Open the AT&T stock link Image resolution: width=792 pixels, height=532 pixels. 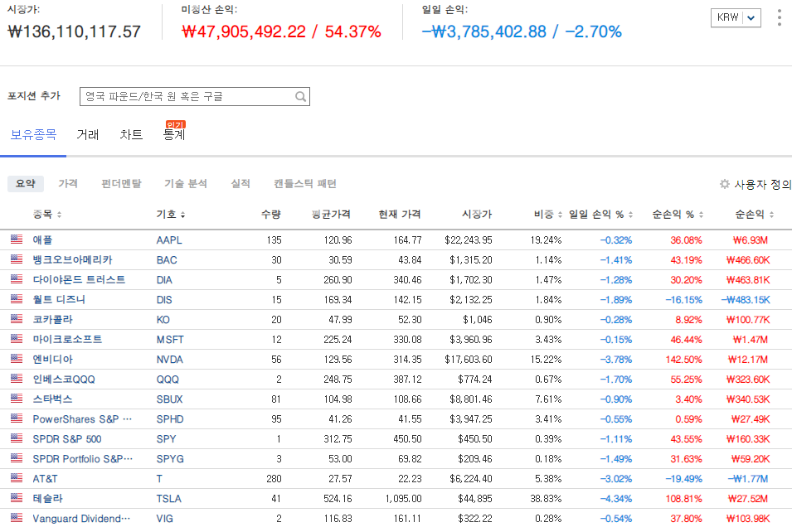(x=45, y=478)
